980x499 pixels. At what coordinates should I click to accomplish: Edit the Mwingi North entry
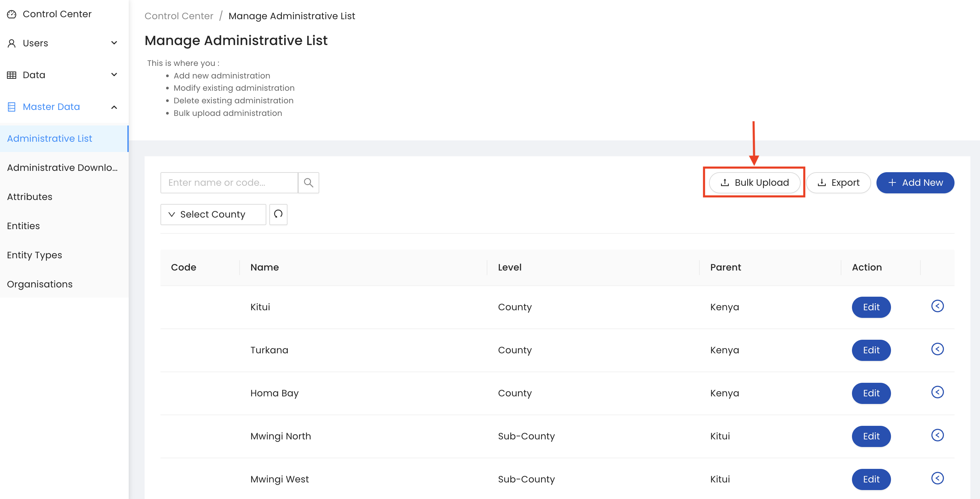pos(870,436)
